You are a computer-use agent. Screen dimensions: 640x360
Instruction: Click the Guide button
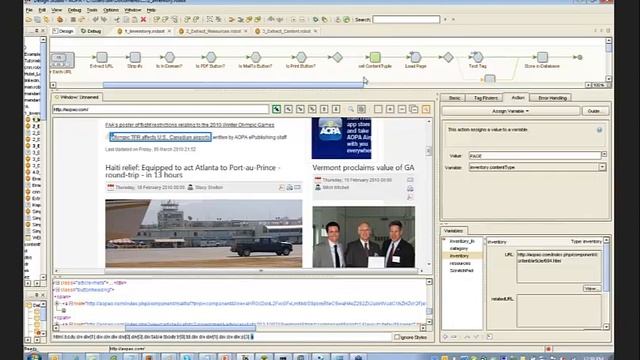tap(594, 111)
